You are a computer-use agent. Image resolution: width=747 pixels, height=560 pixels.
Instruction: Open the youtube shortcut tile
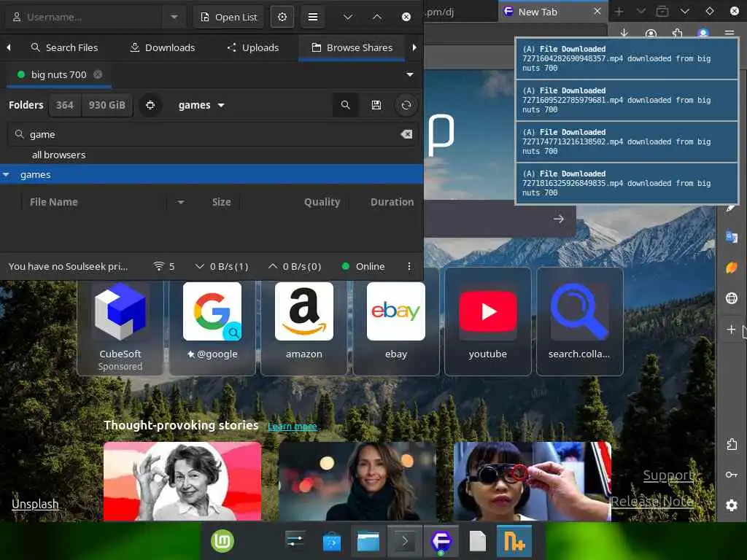pos(488,322)
